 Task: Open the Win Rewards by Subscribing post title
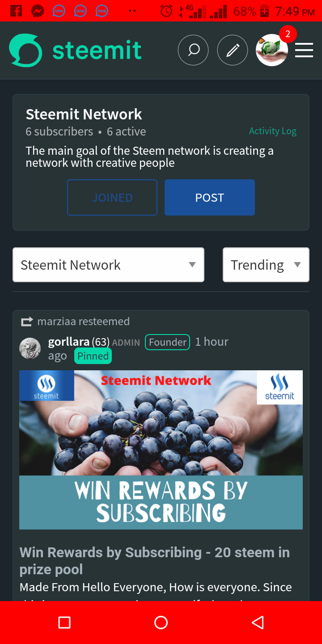coord(155,561)
